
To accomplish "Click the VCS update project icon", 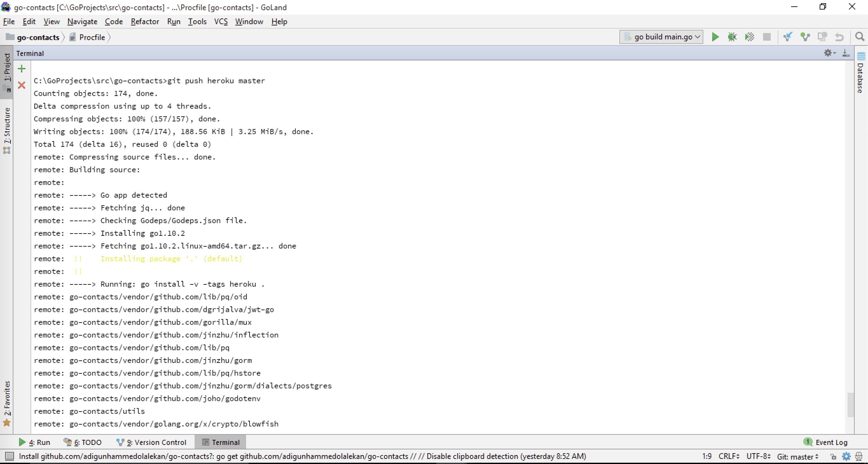I will [x=788, y=37].
